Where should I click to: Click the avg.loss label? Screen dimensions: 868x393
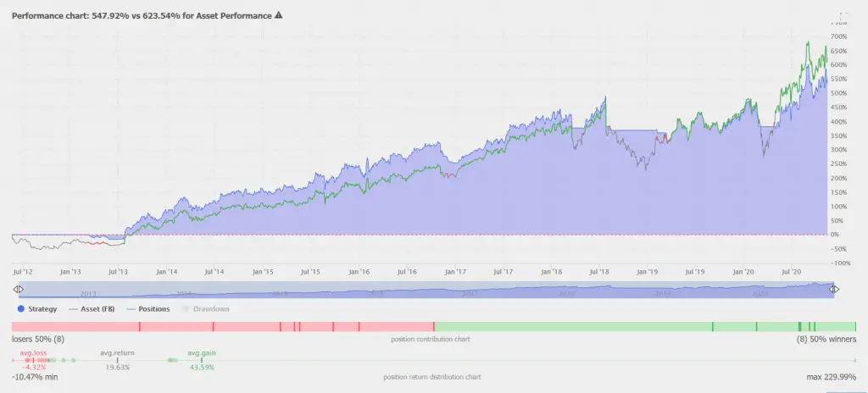click(34, 352)
